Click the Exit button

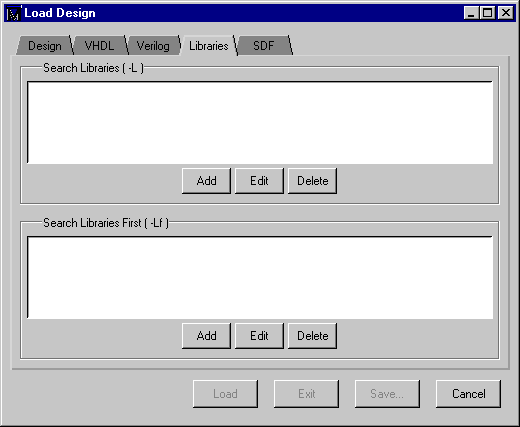306,394
